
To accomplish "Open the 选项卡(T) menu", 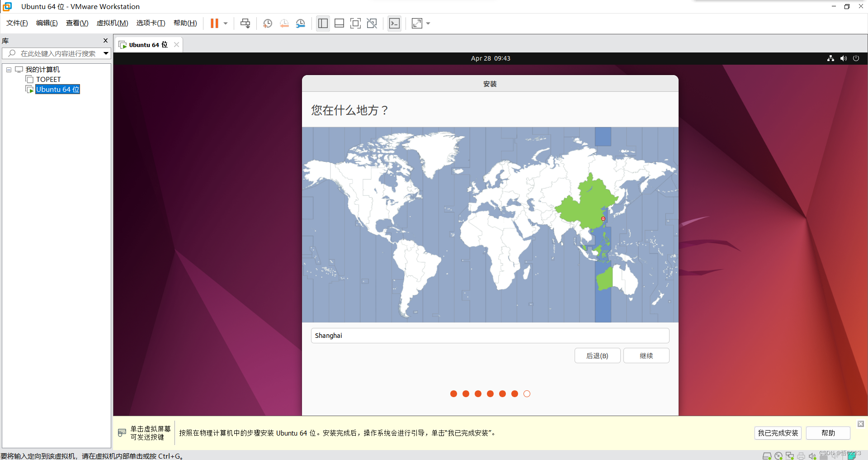I will pos(151,23).
